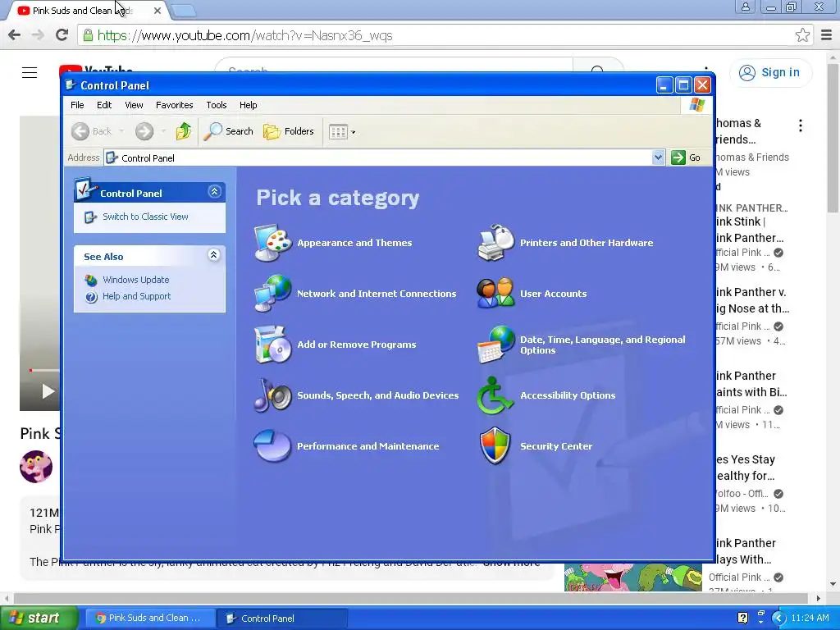Open Back button history dropdown arrow
The width and height of the screenshot is (840, 630).
pyautogui.click(x=121, y=131)
